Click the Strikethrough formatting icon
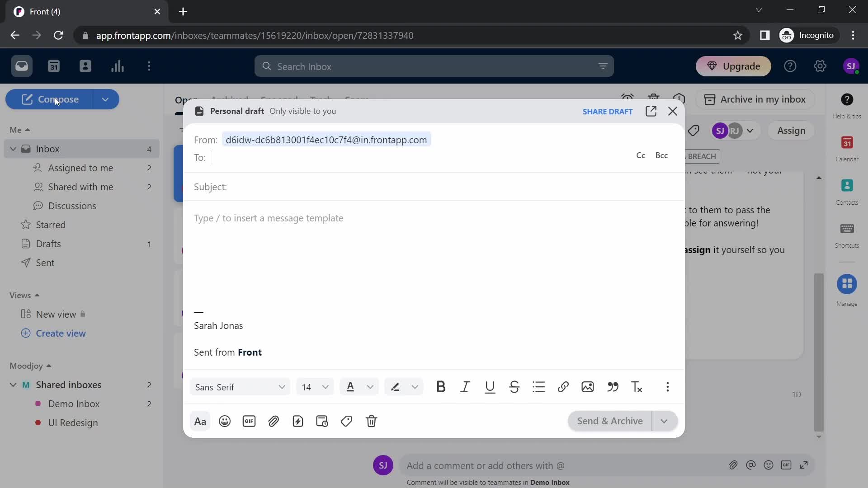 [x=514, y=387]
